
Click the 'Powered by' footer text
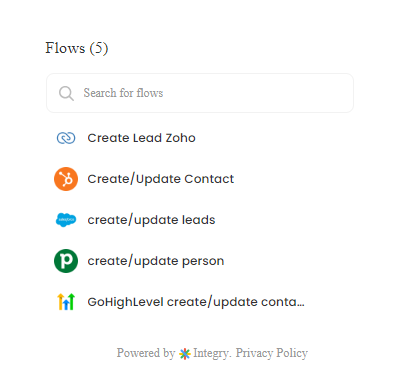pos(146,353)
